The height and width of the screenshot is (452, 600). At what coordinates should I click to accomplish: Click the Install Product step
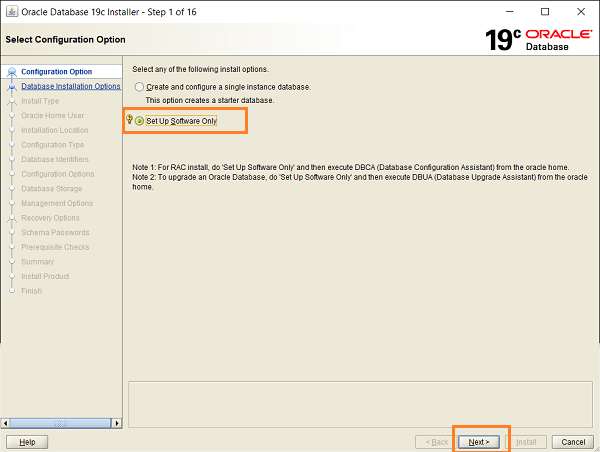[x=46, y=276]
